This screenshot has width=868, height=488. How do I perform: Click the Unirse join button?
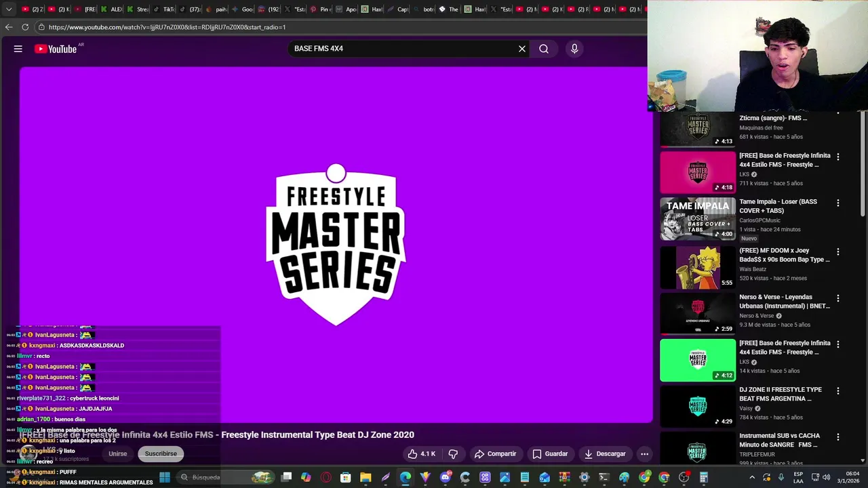click(118, 453)
